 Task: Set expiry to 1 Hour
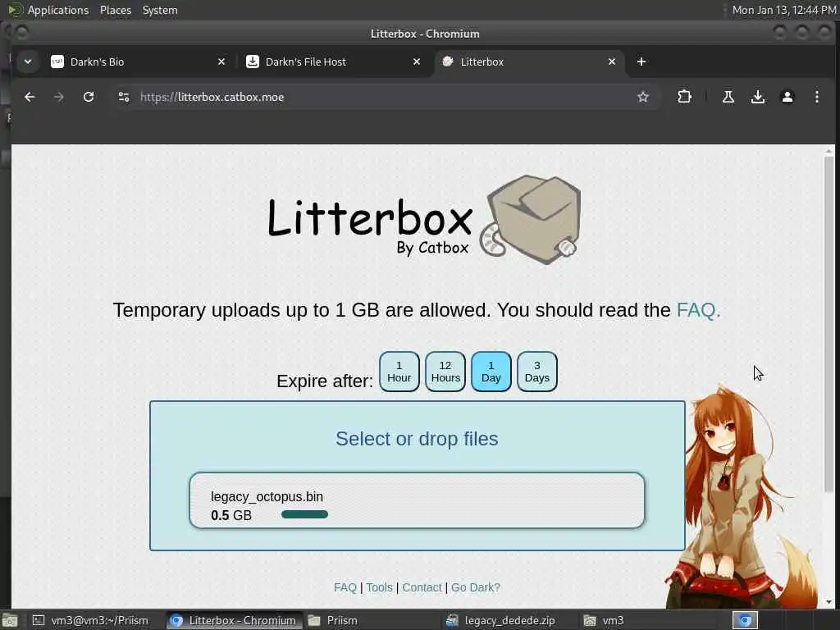pyautogui.click(x=399, y=372)
